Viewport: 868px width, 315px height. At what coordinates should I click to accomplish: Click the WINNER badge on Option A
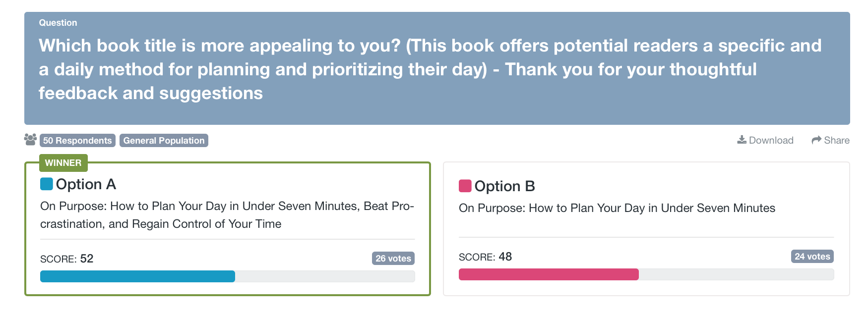coord(63,162)
